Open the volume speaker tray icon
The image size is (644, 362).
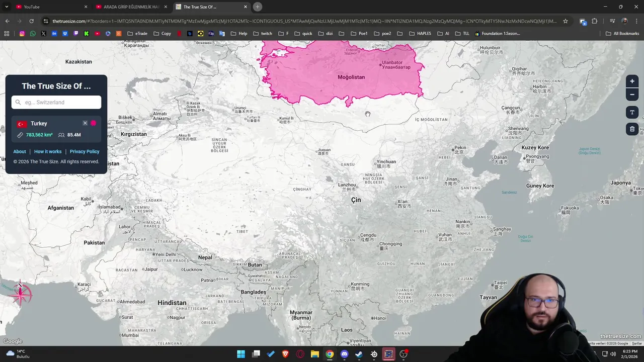(613, 354)
